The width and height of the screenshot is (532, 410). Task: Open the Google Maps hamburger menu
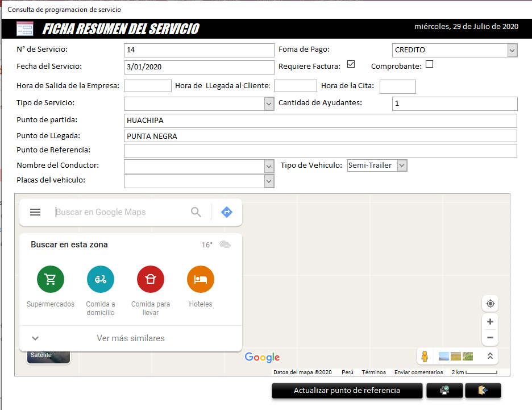[35, 212]
